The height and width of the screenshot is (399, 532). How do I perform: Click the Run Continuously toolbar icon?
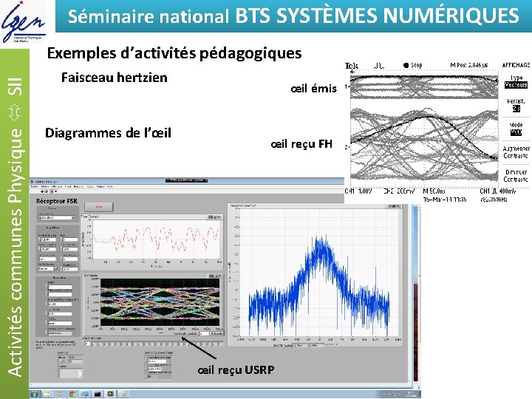click(x=47, y=191)
